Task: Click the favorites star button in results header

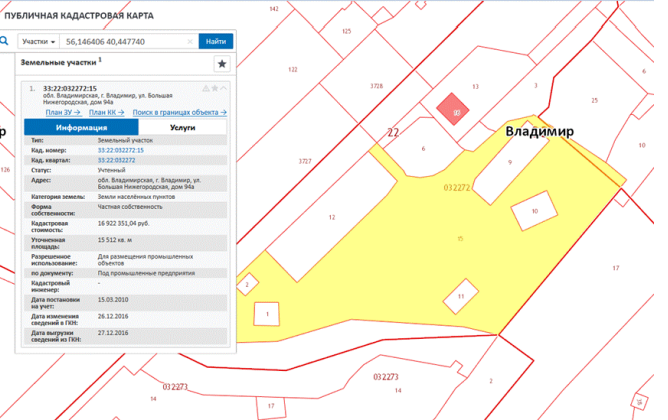Action: click(x=222, y=64)
